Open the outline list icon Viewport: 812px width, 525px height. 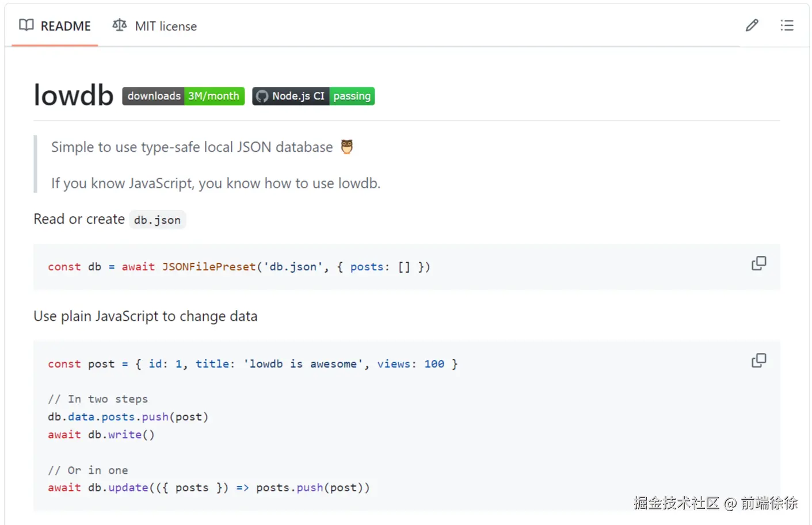tap(787, 25)
